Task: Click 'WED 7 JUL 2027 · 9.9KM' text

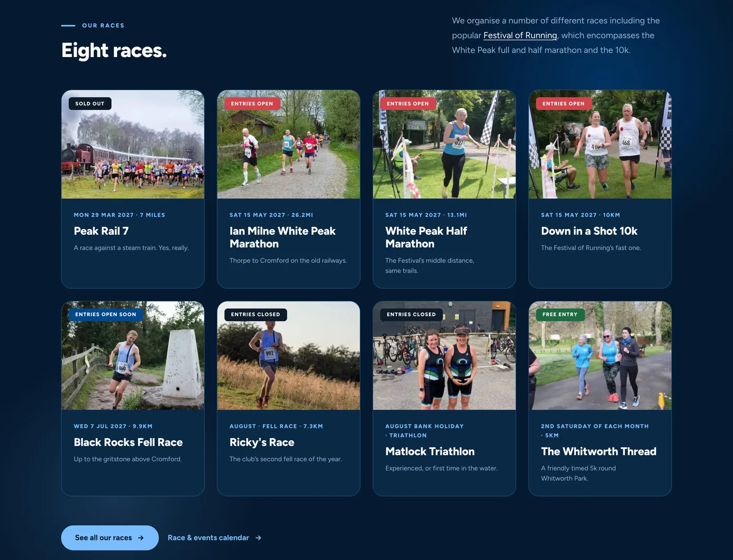Action: pos(113,426)
